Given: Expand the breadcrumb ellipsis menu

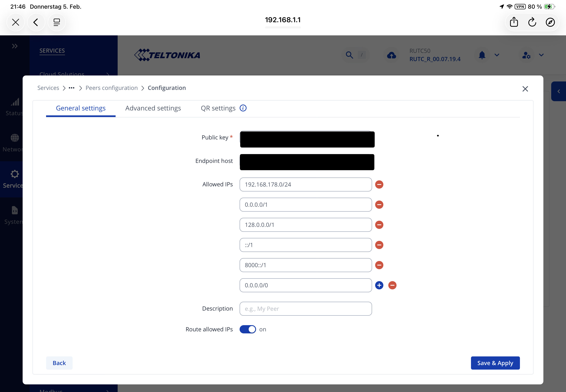Looking at the screenshot, I should (x=71, y=88).
